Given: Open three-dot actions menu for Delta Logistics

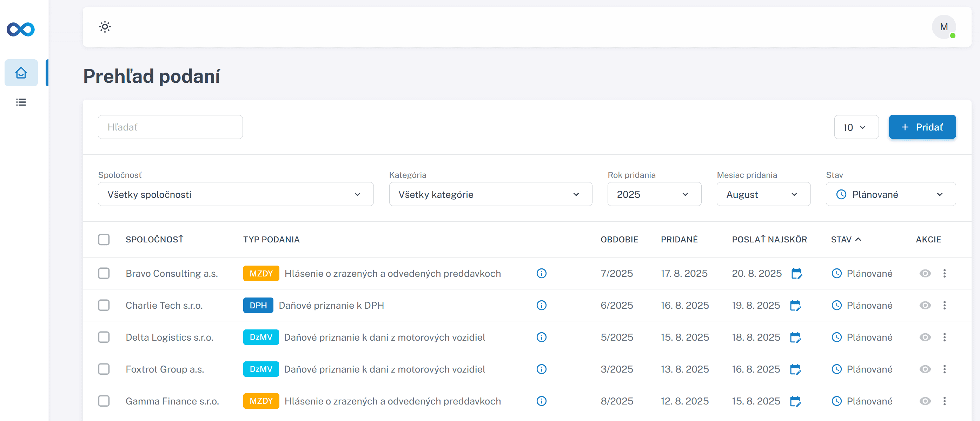Looking at the screenshot, I should click(944, 338).
